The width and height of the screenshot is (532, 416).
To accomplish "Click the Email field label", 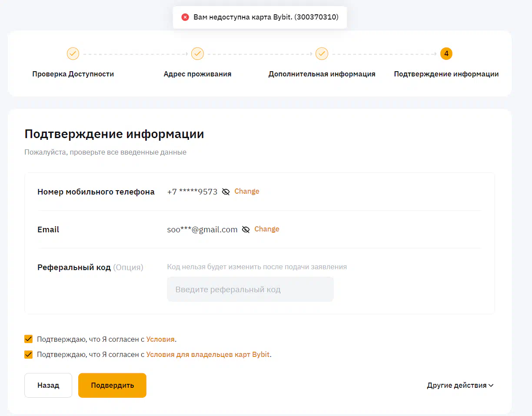I will click(x=48, y=229).
